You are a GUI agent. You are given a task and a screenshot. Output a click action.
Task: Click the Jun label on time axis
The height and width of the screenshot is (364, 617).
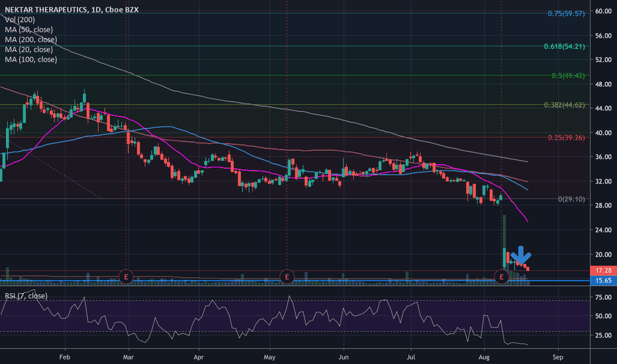coord(344,357)
